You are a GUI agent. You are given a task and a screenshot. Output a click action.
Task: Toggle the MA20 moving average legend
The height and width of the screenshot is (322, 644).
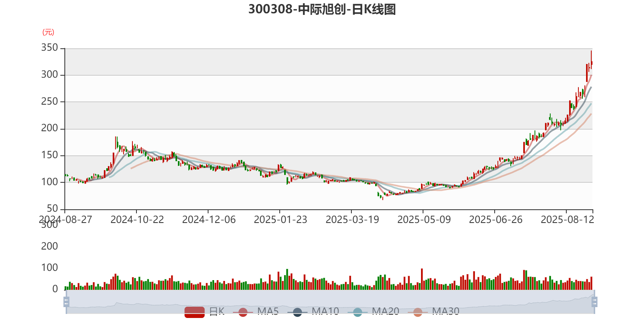tap(374, 312)
